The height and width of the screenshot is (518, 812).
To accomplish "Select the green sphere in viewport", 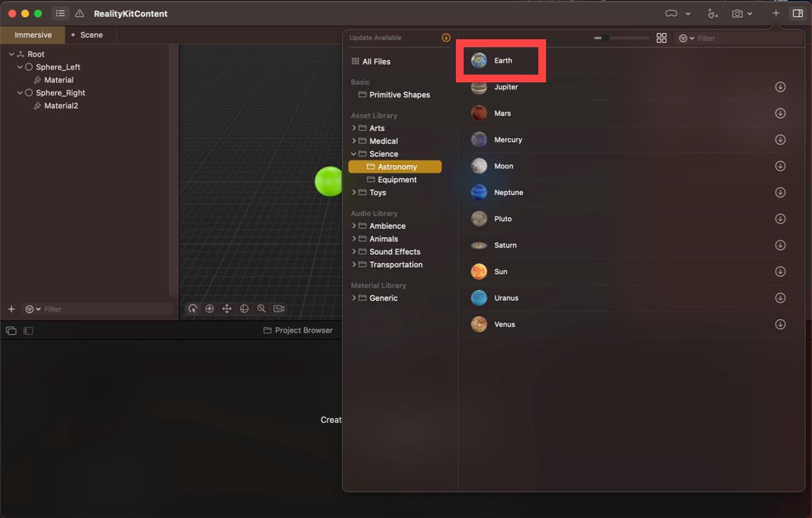I will [328, 181].
